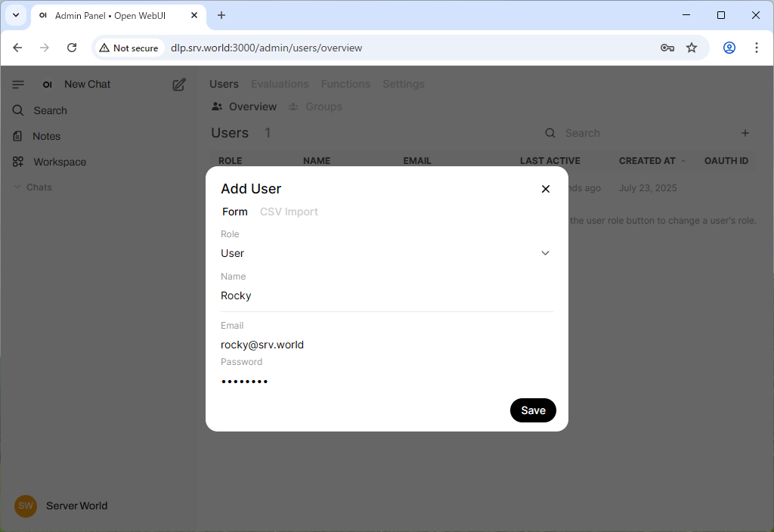Open the Chrome three-dot menu
774x532 pixels.
(x=756, y=48)
